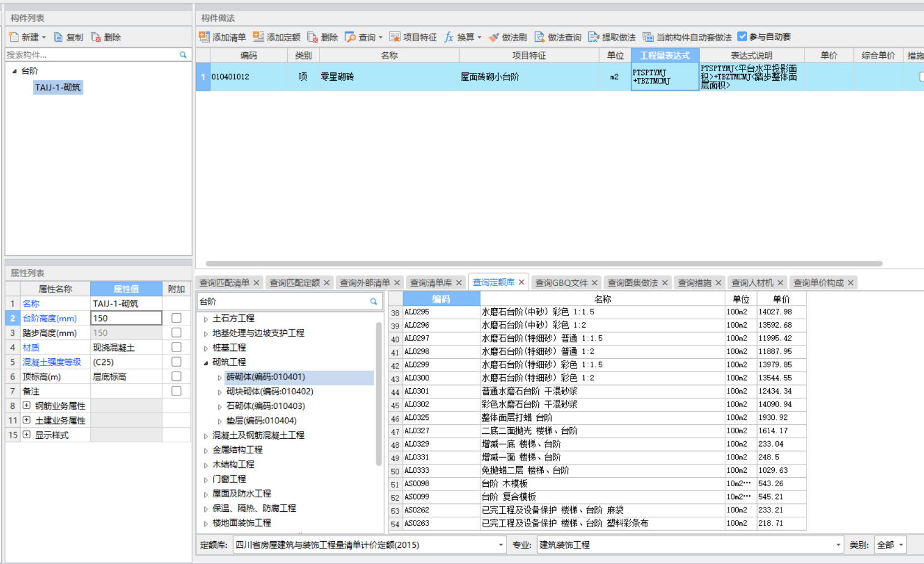
Task: Expand 显示样式 property group
Action: click(26, 434)
